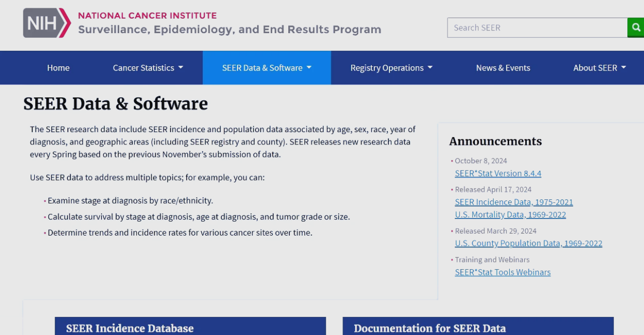Image resolution: width=644 pixels, height=335 pixels.
Task: Open U.S. County Population Data link
Action: pyautogui.click(x=528, y=243)
